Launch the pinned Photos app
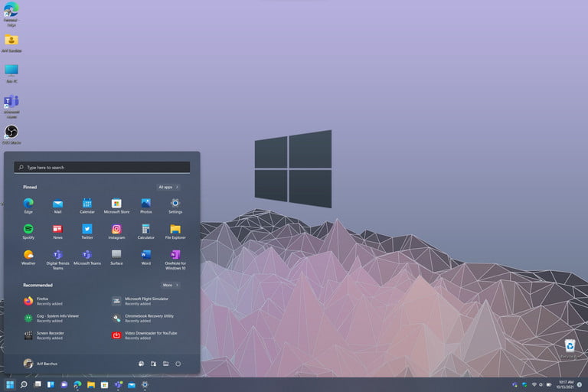 146,205
